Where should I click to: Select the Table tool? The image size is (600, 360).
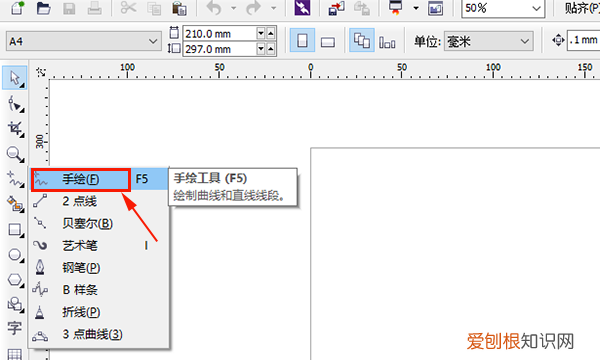[x=15, y=353]
